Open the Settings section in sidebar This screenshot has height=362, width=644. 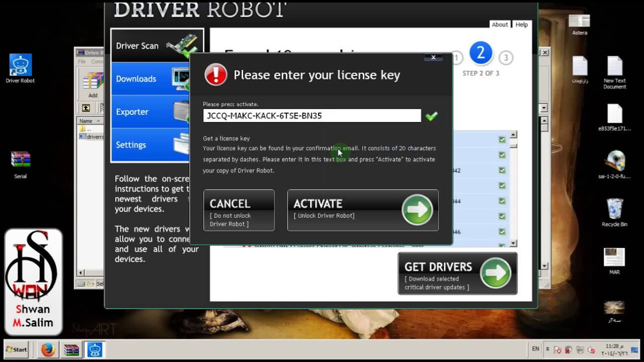tap(150, 145)
